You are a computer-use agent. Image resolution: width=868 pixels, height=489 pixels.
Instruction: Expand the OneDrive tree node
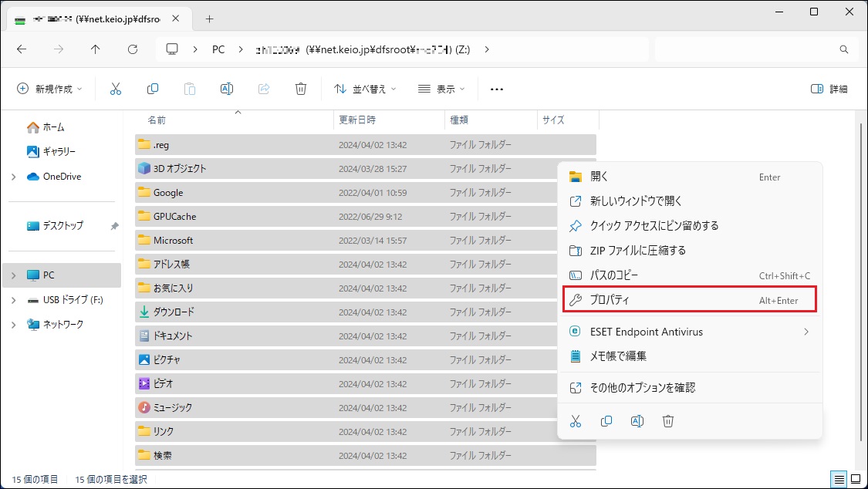tap(14, 177)
